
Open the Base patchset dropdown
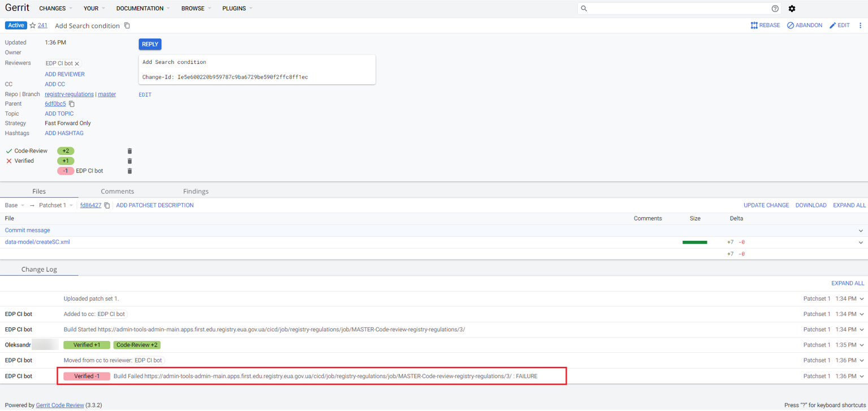pyautogui.click(x=15, y=205)
